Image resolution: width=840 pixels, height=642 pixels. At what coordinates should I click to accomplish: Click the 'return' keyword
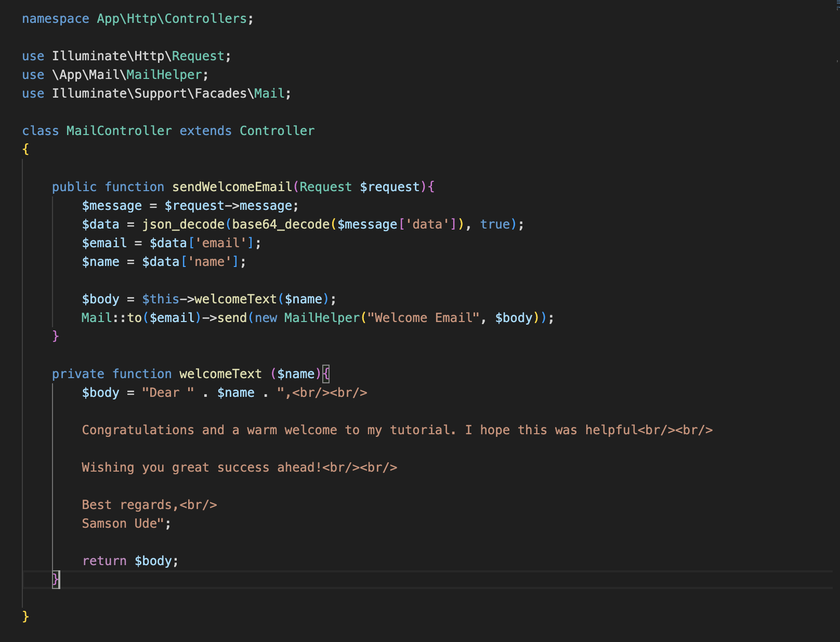click(104, 561)
